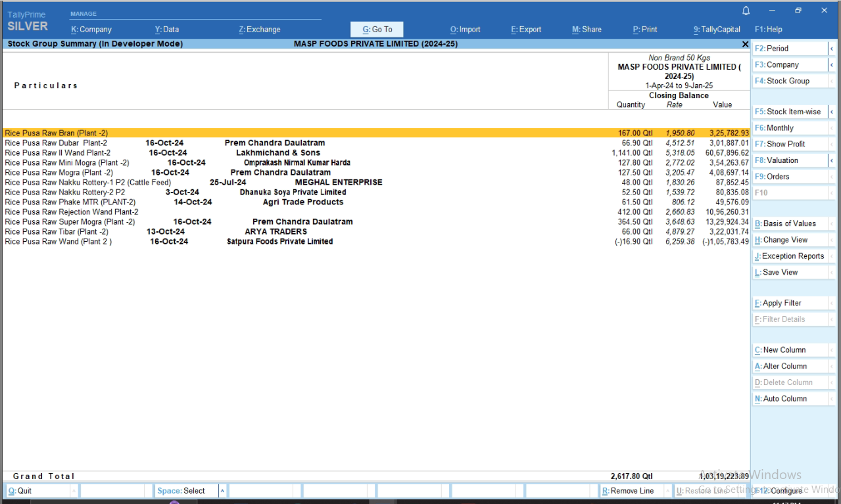
Task: Switch to F5: Stock Item-wise view
Action: [790, 112]
